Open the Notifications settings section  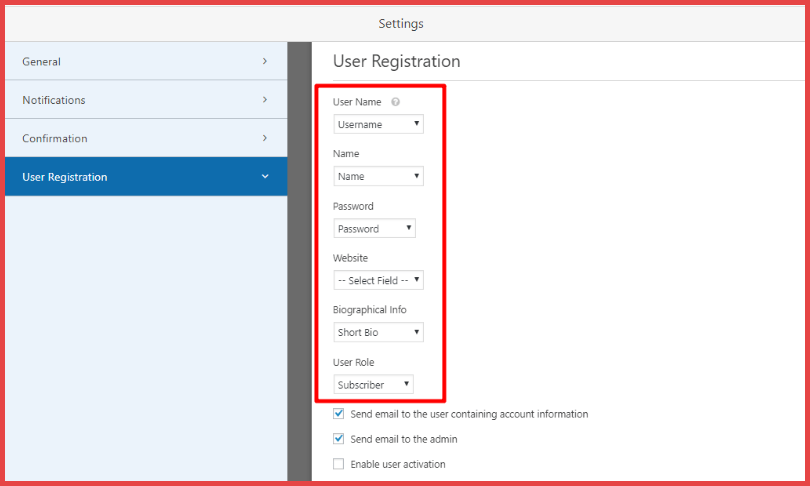pyautogui.click(x=54, y=100)
